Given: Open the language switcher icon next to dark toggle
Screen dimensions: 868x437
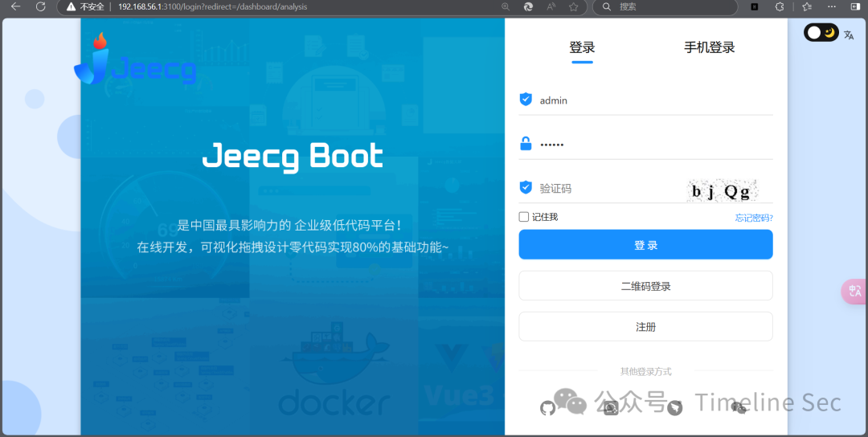Looking at the screenshot, I should (x=849, y=35).
